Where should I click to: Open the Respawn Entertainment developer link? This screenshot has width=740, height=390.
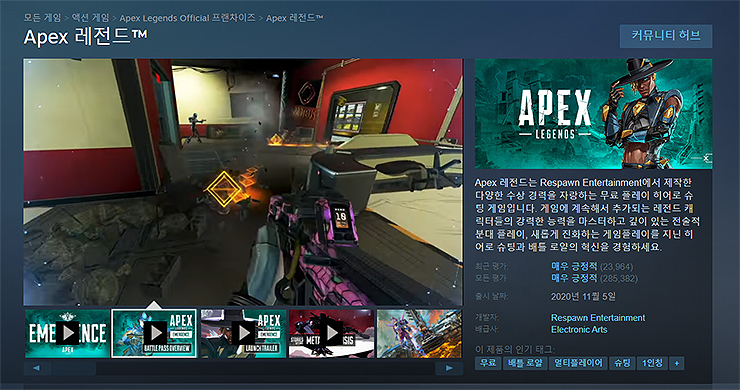(598, 318)
